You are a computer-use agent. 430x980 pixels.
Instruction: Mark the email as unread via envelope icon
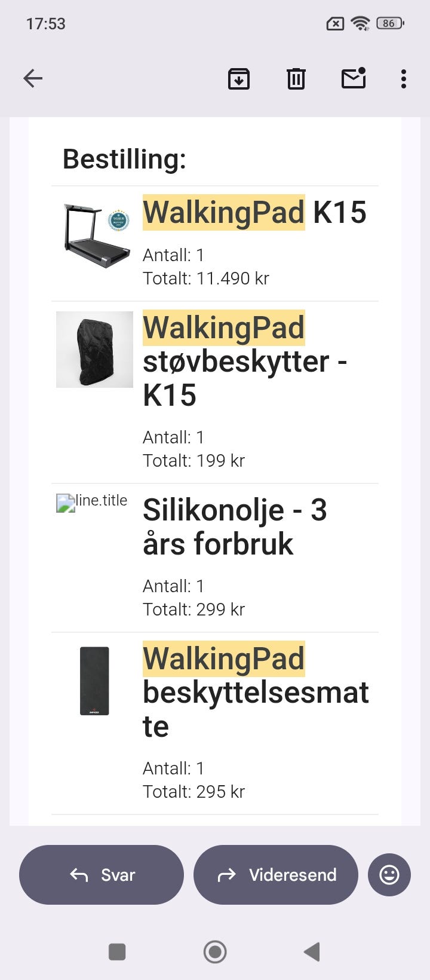click(352, 78)
